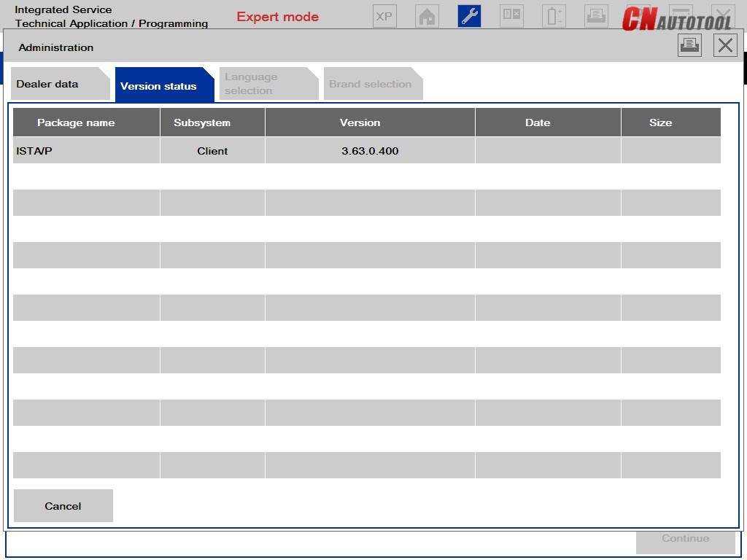The width and height of the screenshot is (747, 560).
Task: Go to the home screen icon
Action: [x=427, y=16]
